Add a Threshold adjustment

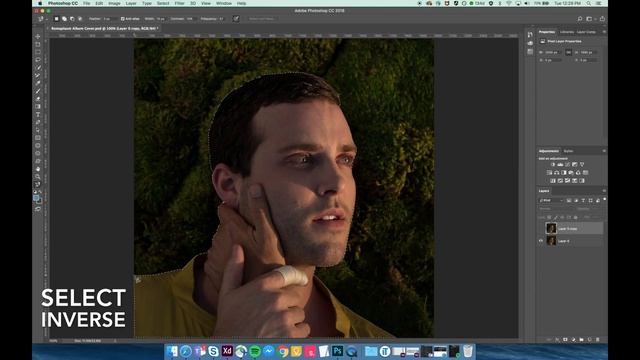(568, 180)
